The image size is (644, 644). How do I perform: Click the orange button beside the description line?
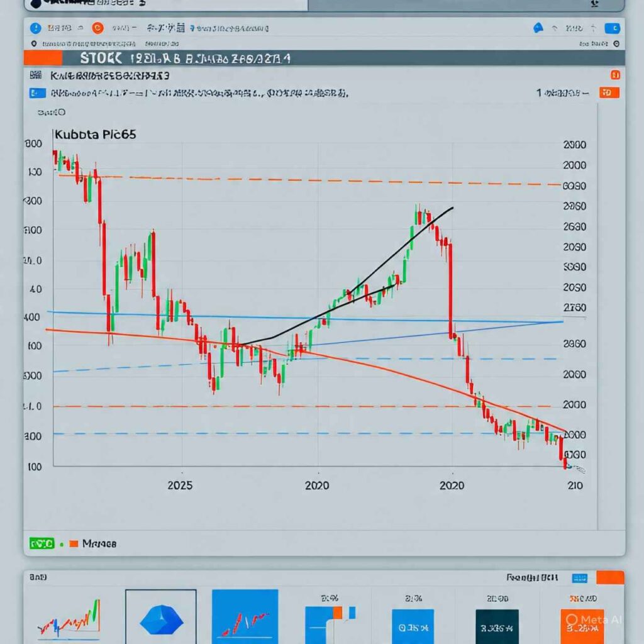[609, 93]
